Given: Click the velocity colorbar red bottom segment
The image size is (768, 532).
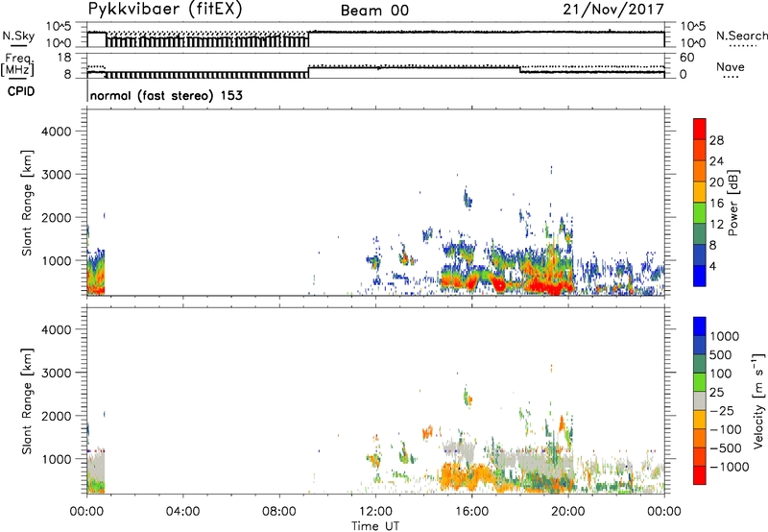Looking at the screenshot, I should tap(700, 475).
